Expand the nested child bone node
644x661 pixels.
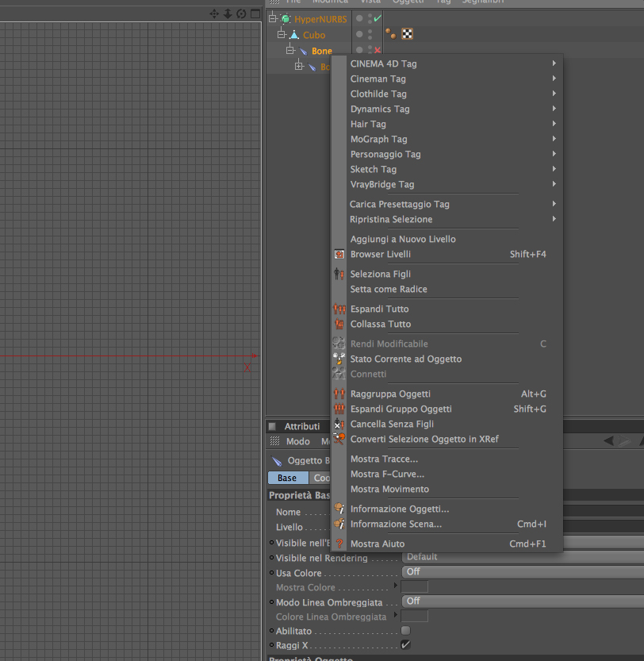point(299,66)
